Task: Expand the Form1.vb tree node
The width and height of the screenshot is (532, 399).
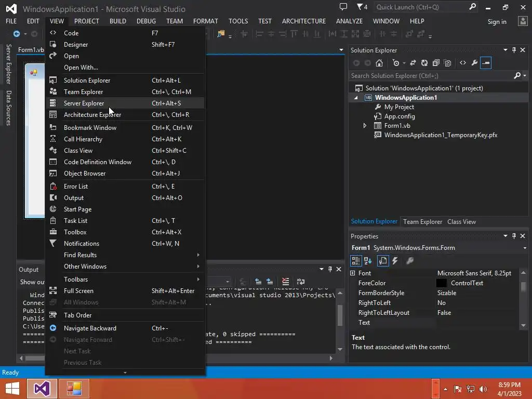Action: click(x=365, y=126)
